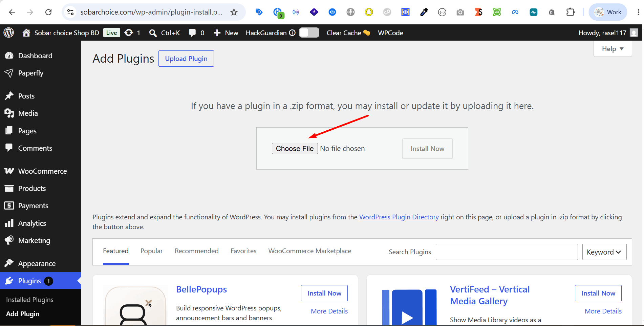The height and width of the screenshot is (326, 644).
Task: Click the BellePopups plugin thumbnail
Action: [x=135, y=306]
